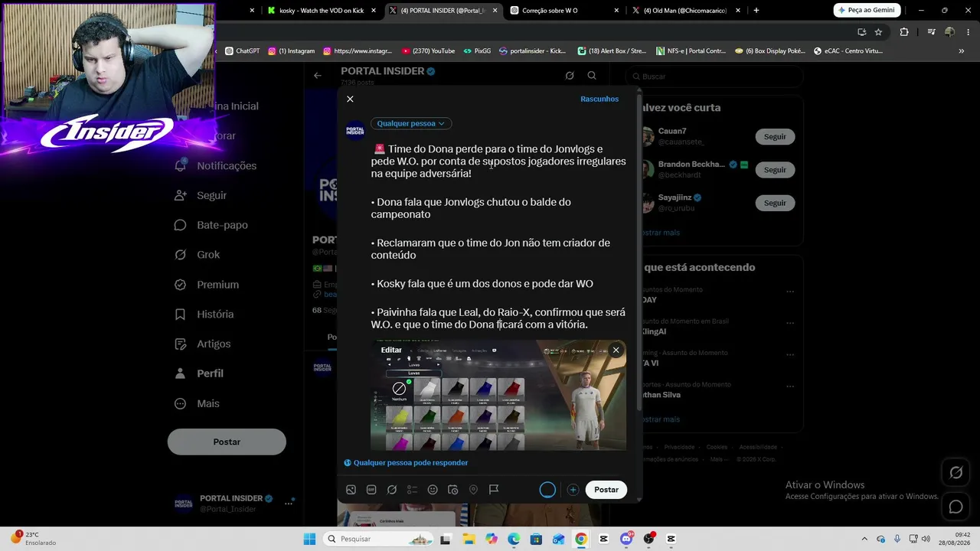
Task: Follow Brandon Beckham with Seguir button
Action: 775,170
